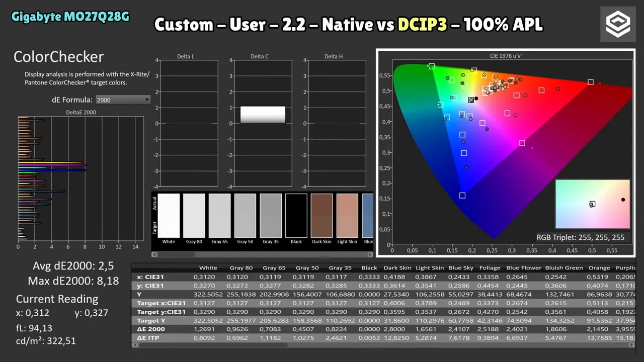Click the Delta L chart title
Screen dimensions: 644x362
tap(186, 56)
